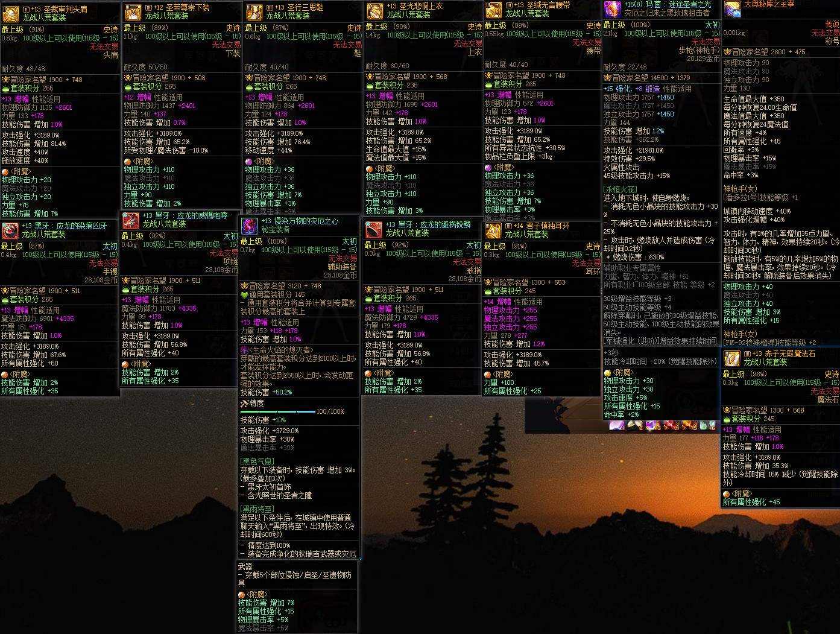The width and height of the screenshot is (840, 634).
Task: Click the 圣荣尊崇下装 item name
Action: tap(188, 7)
